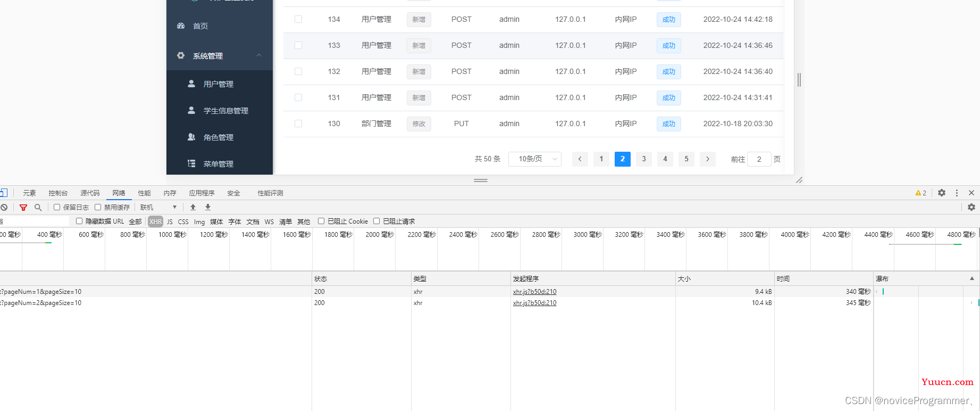This screenshot has height=411, width=980.
Task: Click the 学生信息管理 person icon
Action: pos(191,110)
